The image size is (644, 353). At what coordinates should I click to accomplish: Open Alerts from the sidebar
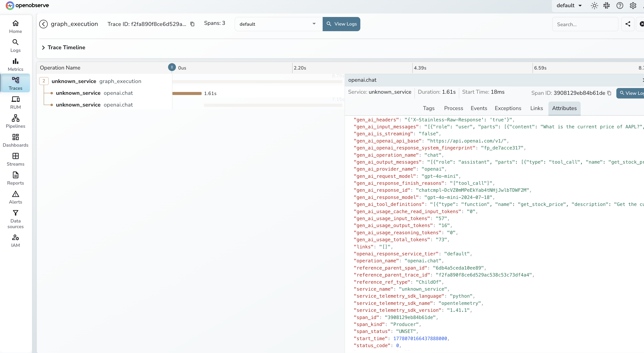pos(15,197)
